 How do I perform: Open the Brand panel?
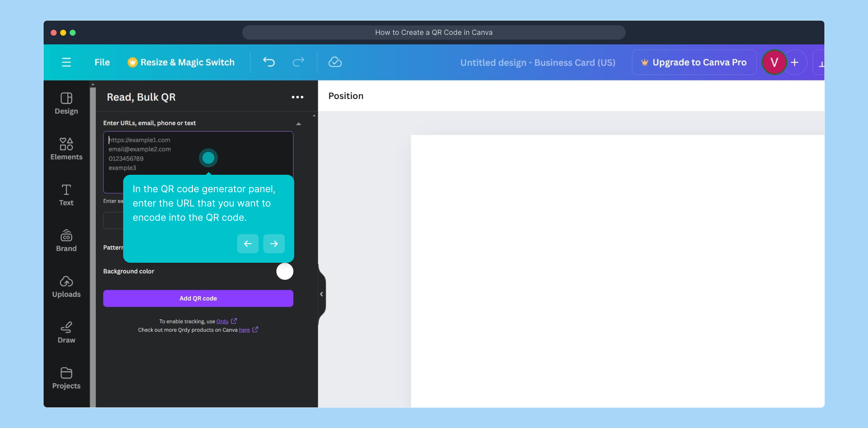pos(66,241)
